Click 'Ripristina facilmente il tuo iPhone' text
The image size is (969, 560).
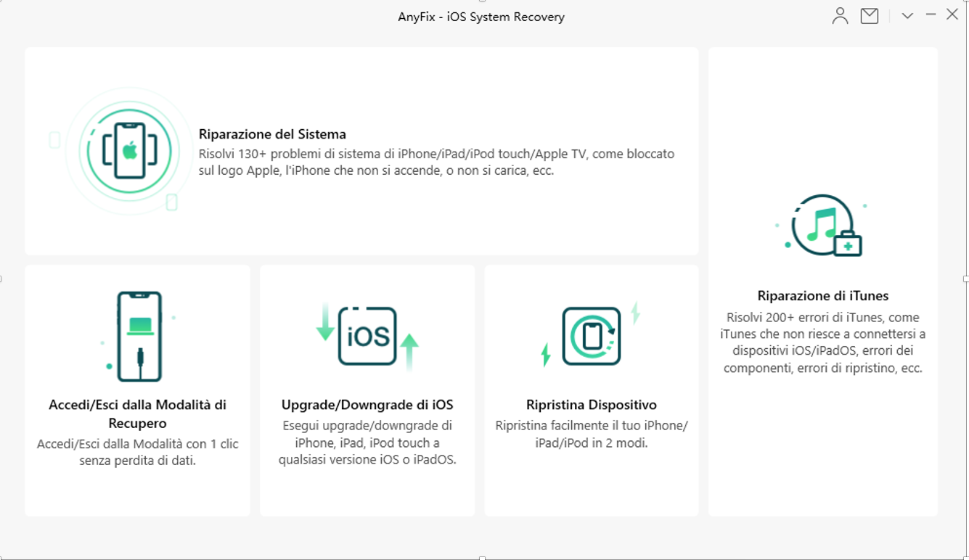click(592, 426)
